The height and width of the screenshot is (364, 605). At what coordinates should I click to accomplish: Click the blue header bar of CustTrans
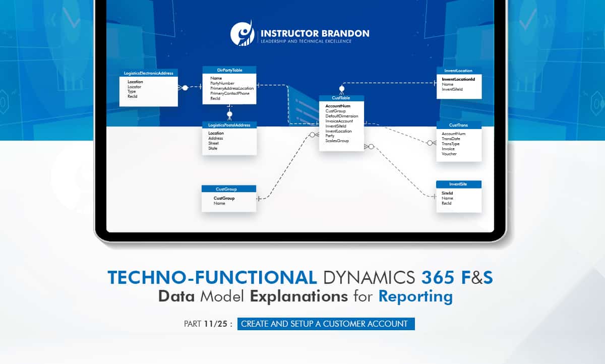click(x=459, y=125)
